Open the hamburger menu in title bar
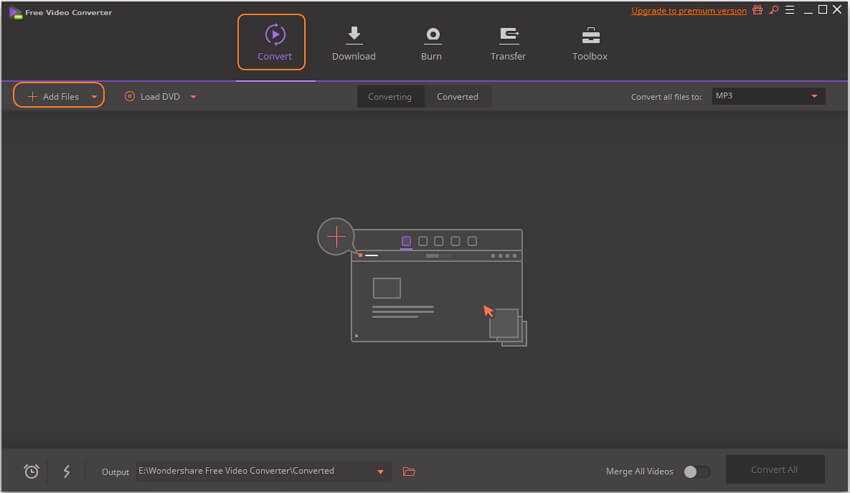 pos(790,10)
